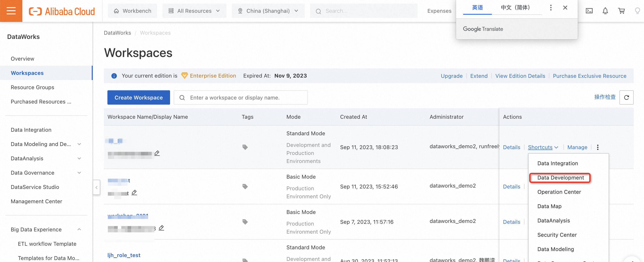The width and height of the screenshot is (644, 262).
Task: Choose Operation Center from Shortcuts menu
Action: click(x=559, y=192)
